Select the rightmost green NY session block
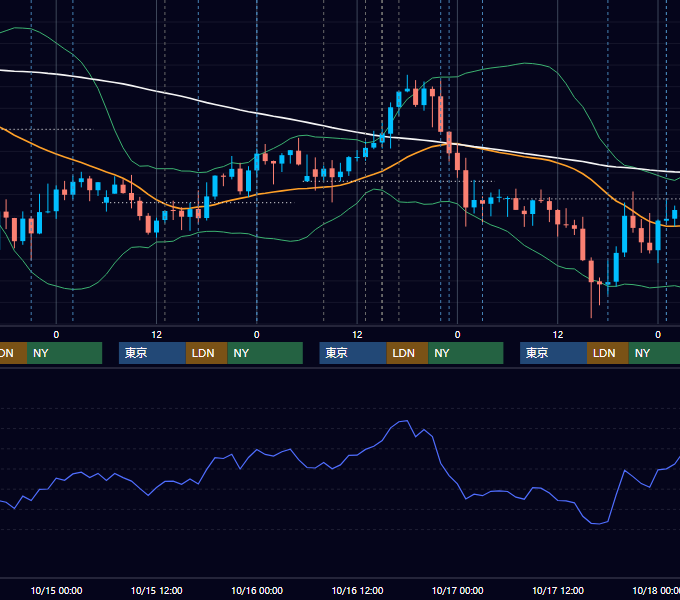 tap(654, 353)
